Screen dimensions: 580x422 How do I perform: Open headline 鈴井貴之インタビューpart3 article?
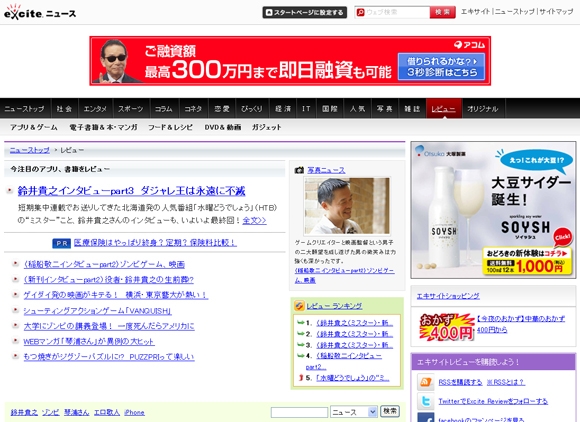point(131,191)
